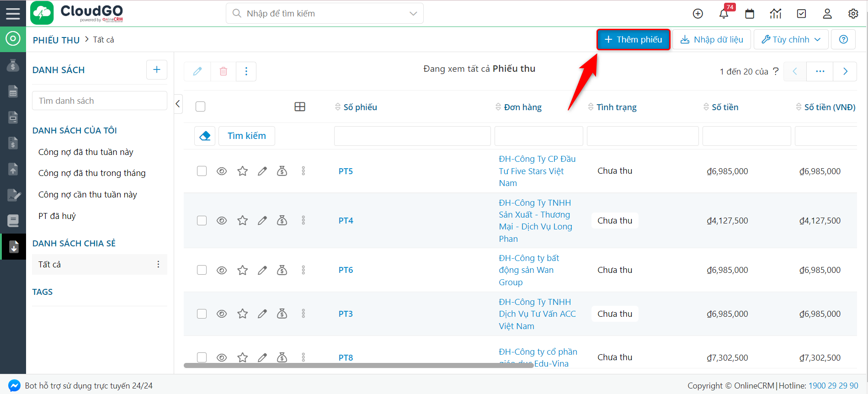This screenshot has width=868, height=394.
Task: Clear filters with the eraser icon
Action: (205, 136)
